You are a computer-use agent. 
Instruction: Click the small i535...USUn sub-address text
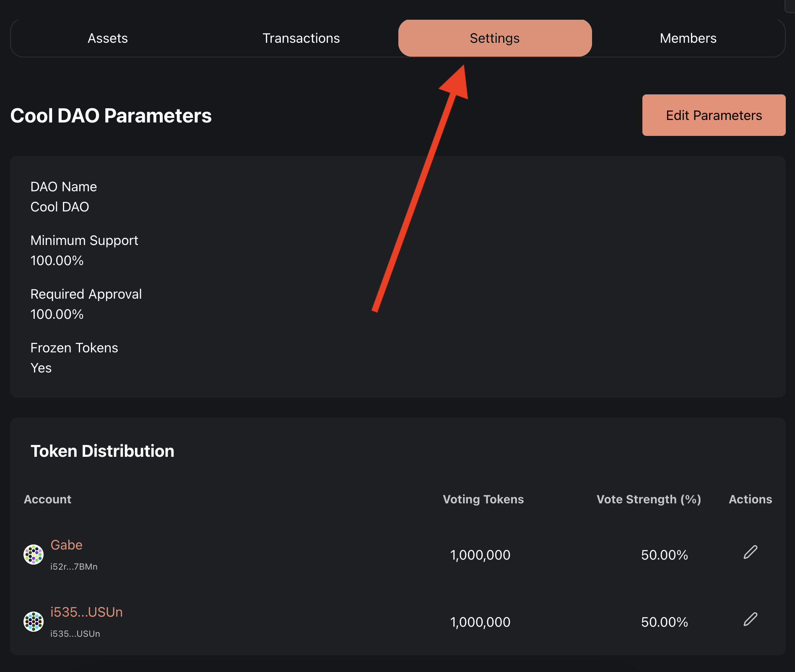(75, 634)
